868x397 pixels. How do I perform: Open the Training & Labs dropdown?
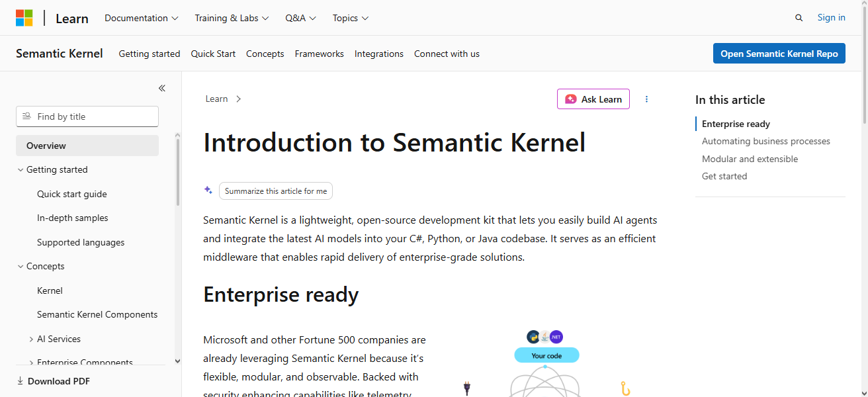click(232, 18)
